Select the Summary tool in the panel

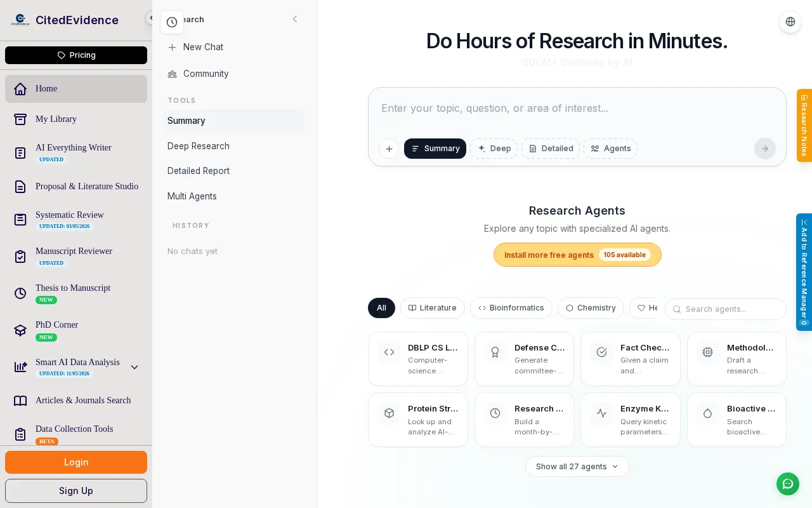click(x=233, y=121)
